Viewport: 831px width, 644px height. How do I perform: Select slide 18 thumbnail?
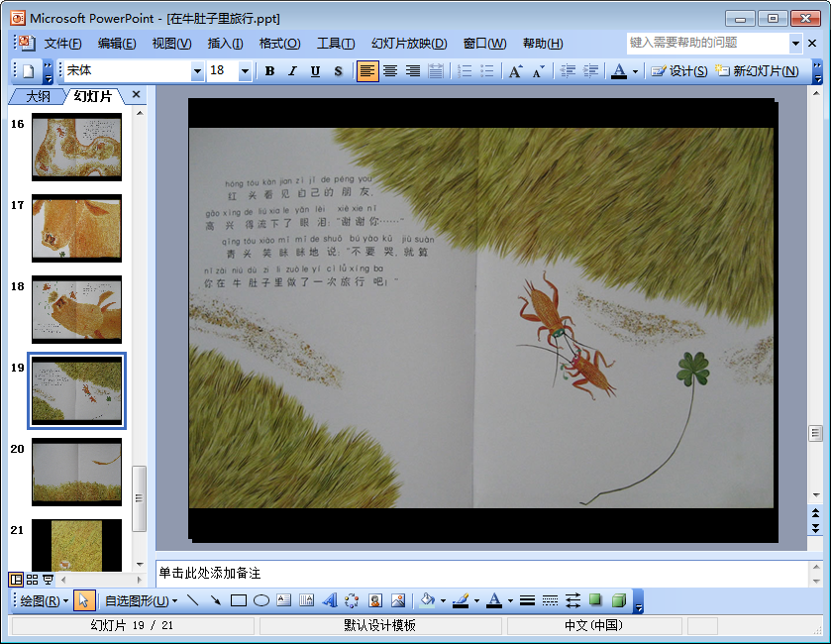pyautogui.click(x=77, y=309)
